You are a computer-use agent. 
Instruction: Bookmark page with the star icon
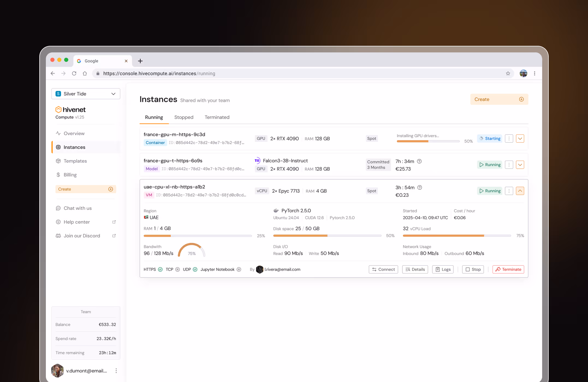(508, 73)
